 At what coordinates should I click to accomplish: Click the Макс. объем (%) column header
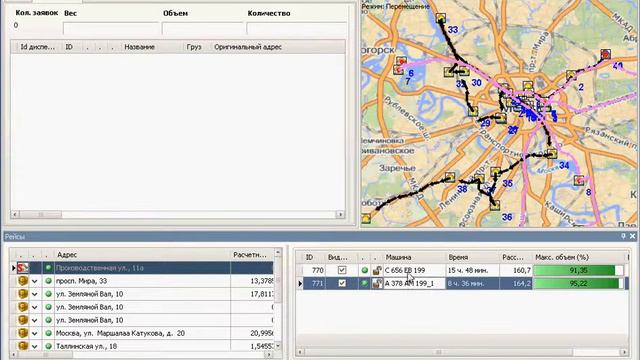(x=578, y=257)
